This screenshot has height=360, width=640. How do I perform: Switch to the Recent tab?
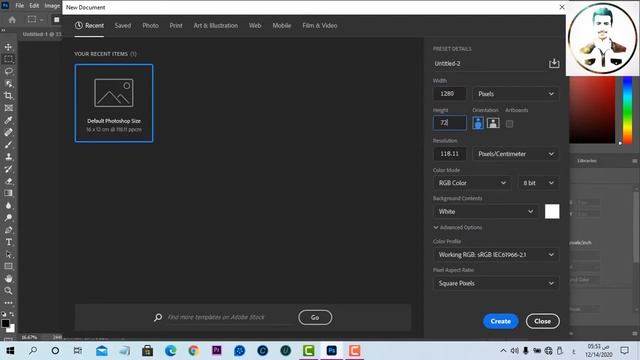click(89, 25)
